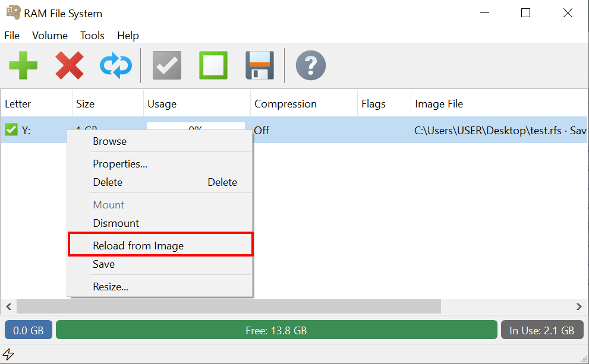Viewport: 589px width, 364px height.
Task: Choose Save in the context menu
Action: coord(160,264)
